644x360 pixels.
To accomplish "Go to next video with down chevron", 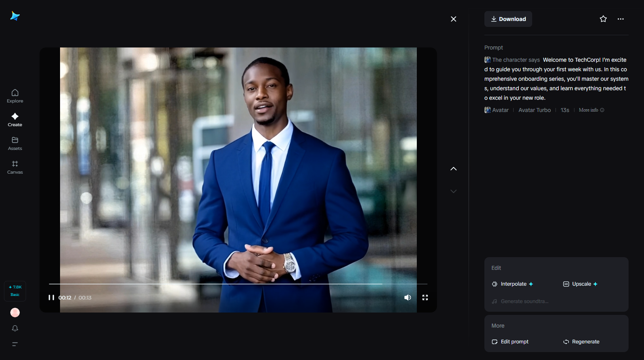I will click(454, 191).
